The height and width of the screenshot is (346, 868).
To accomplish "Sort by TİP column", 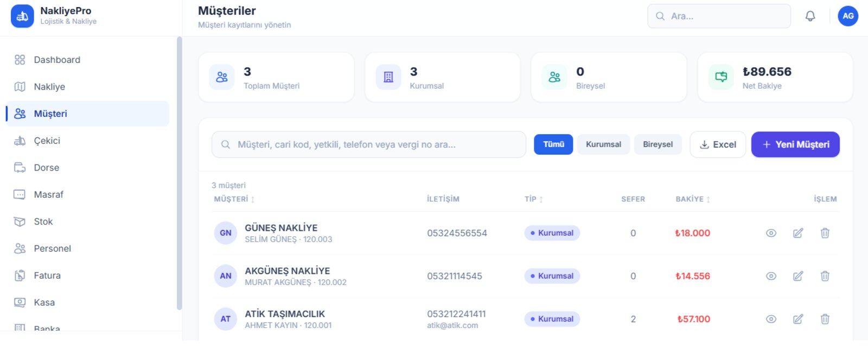I will [x=534, y=199].
